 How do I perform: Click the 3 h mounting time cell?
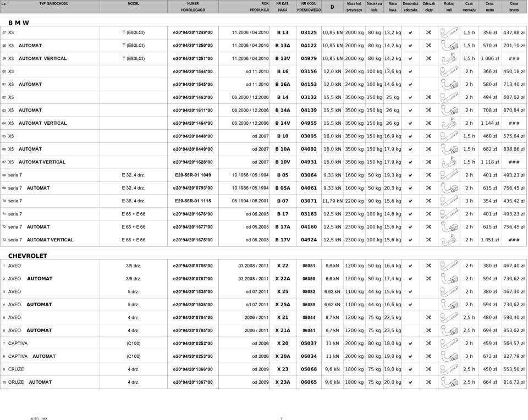click(469, 201)
